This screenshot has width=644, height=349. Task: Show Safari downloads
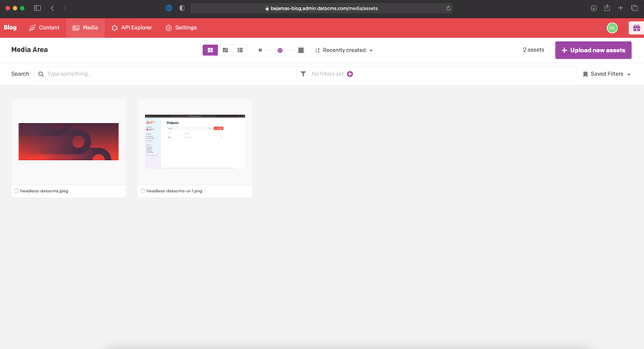click(593, 8)
